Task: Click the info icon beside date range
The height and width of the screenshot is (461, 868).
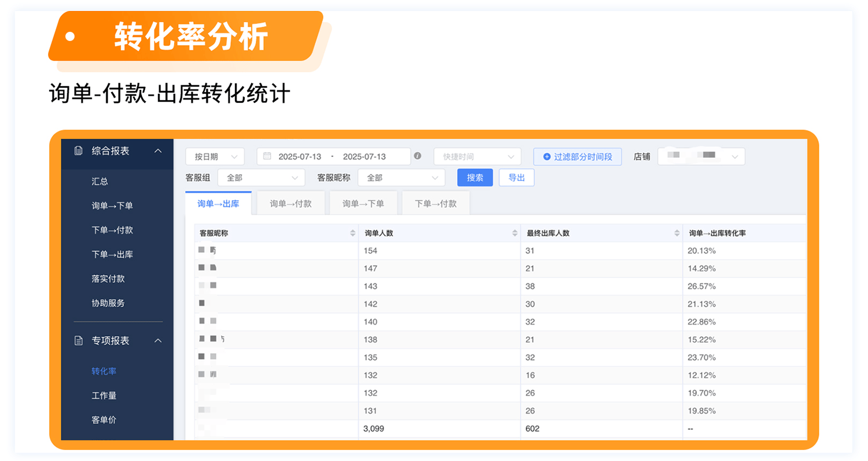Action: click(418, 156)
